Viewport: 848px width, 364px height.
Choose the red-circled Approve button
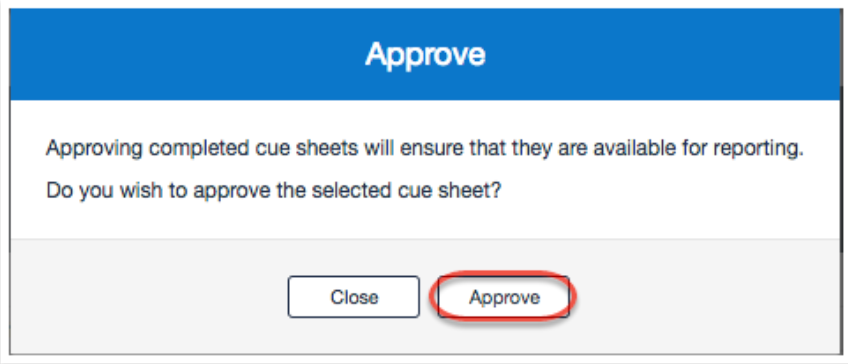504,296
